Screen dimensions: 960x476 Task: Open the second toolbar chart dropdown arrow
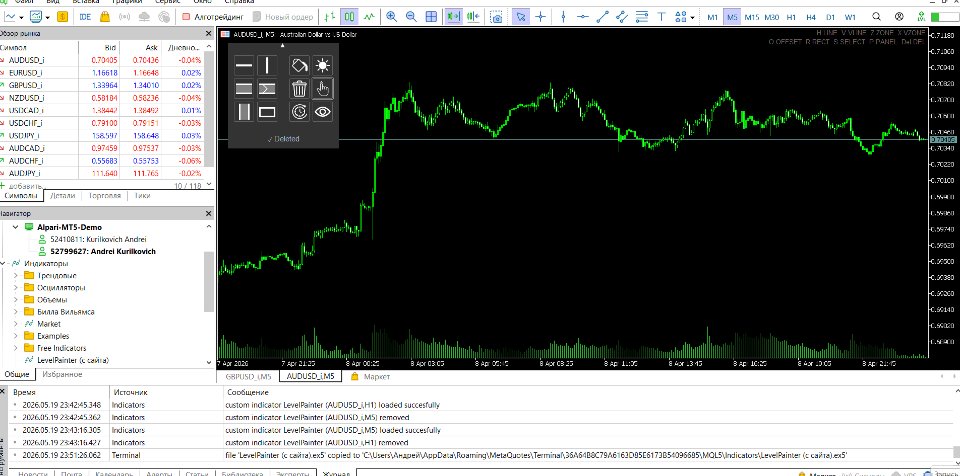point(48,17)
